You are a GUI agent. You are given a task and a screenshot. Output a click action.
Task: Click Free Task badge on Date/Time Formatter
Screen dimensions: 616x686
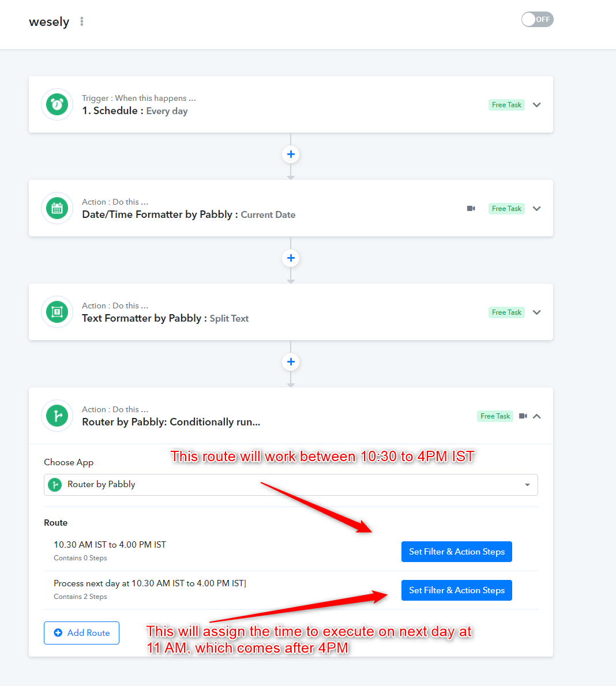click(x=506, y=208)
